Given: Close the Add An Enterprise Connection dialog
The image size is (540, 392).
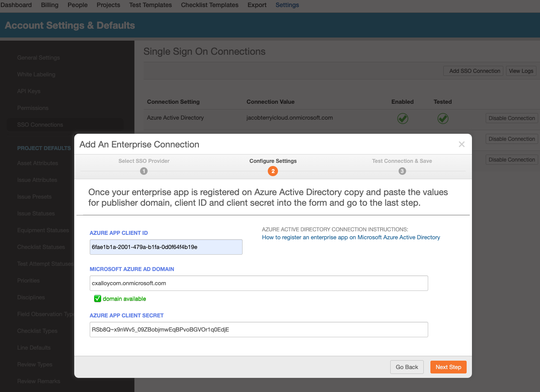Looking at the screenshot, I should (x=462, y=144).
